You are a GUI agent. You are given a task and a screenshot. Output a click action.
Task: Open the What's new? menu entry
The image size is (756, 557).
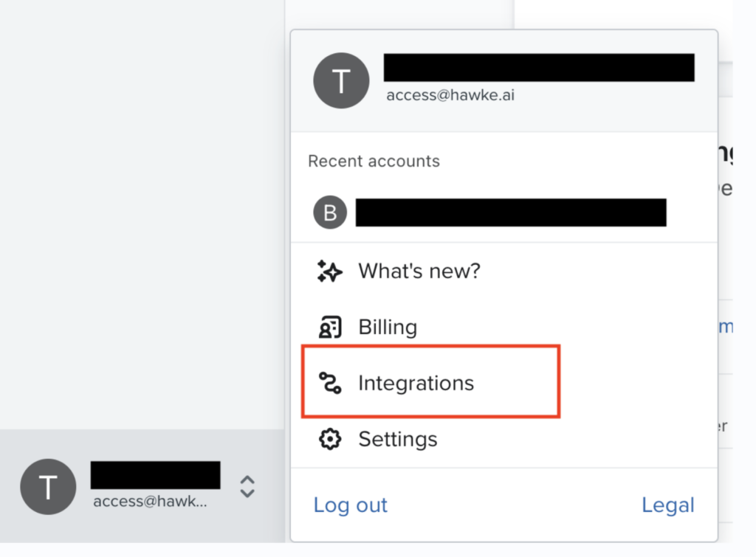point(504,271)
